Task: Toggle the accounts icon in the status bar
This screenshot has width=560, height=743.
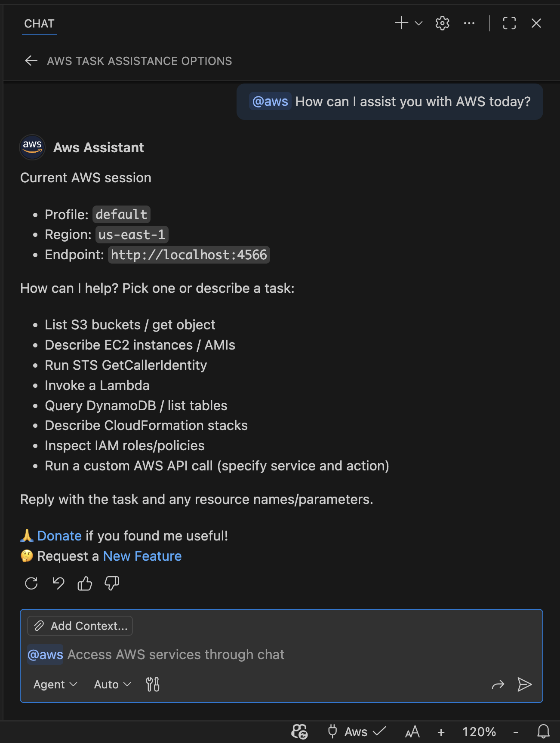Action: click(299, 732)
